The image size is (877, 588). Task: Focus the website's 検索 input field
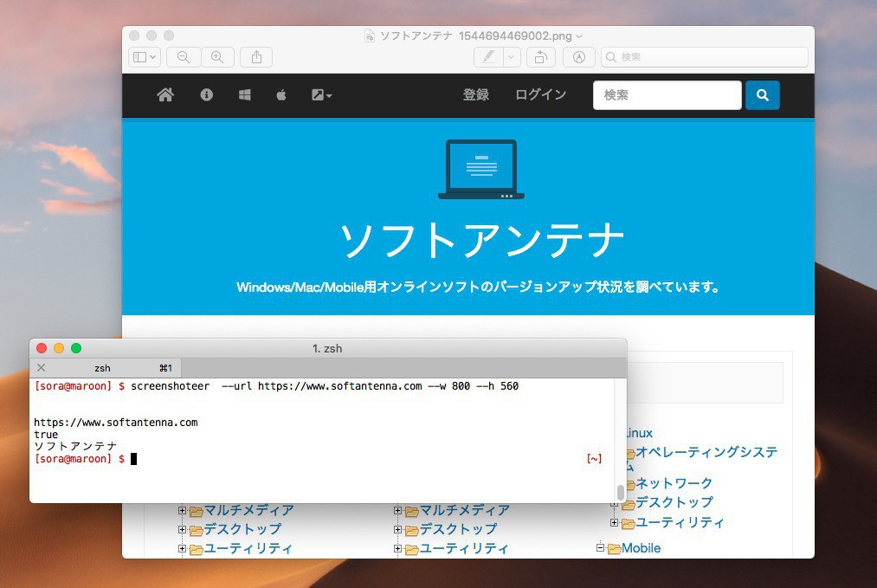(667, 95)
